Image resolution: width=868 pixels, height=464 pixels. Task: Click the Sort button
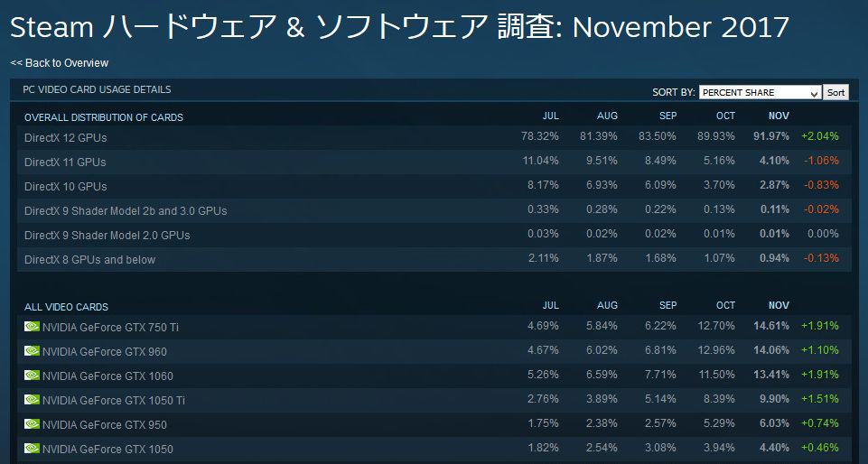[x=835, y=92]
